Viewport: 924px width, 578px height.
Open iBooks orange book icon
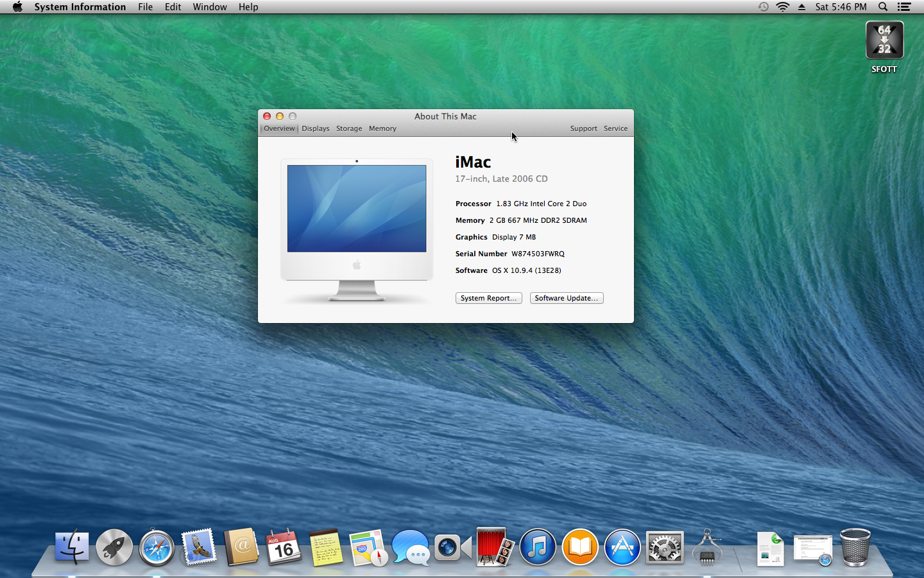pyautogui.click(x=580, y=547)
